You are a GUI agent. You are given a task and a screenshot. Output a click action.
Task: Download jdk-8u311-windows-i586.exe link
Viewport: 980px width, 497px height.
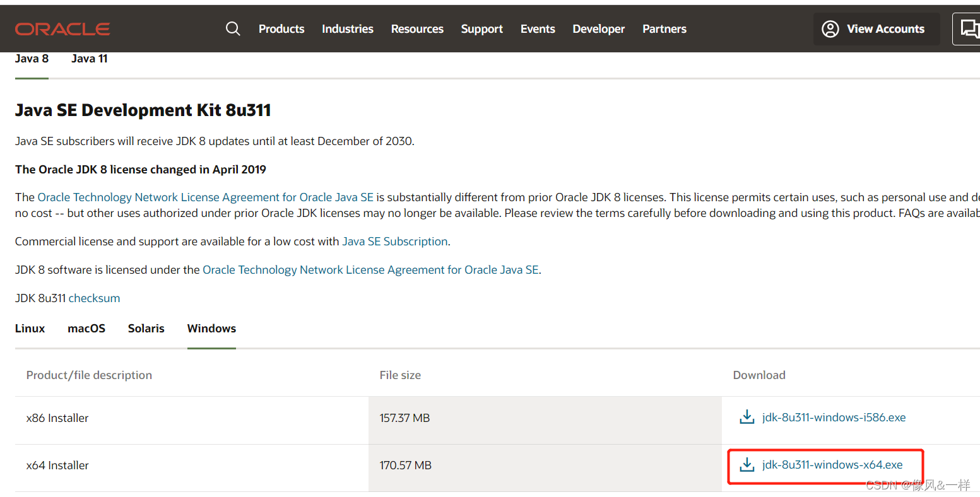click(834, 418)
